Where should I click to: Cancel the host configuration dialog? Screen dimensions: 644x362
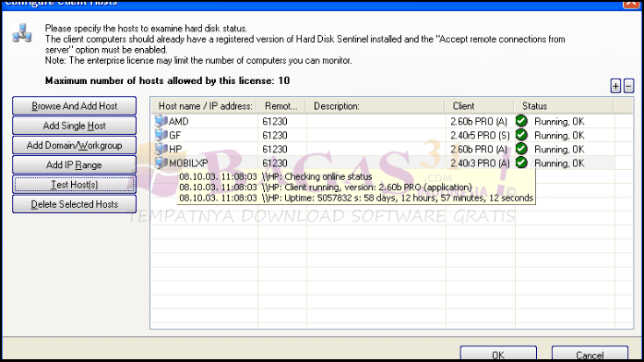tap(590, 354)
